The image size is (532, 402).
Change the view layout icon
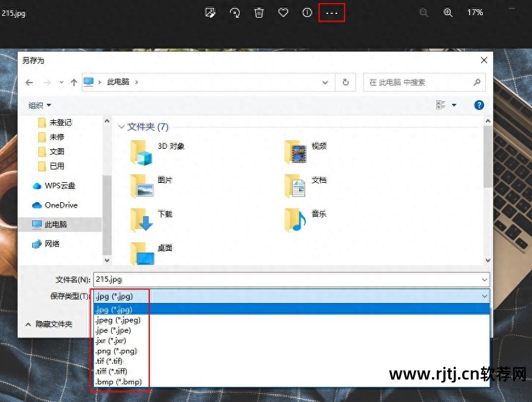click(441, 105)
